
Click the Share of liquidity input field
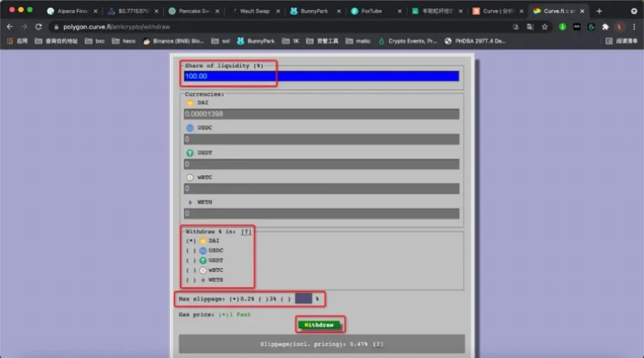click(x=321, y=76)
